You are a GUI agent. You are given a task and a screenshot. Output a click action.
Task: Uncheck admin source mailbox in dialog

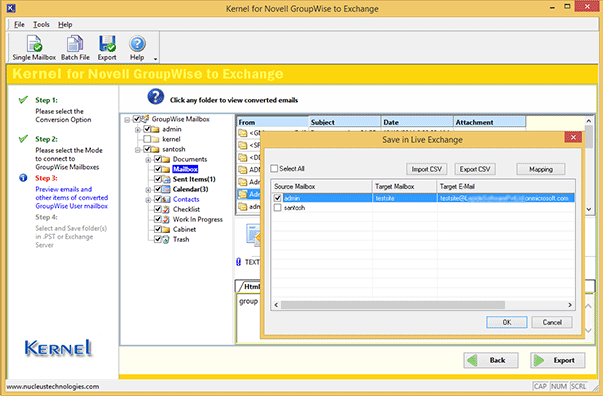tap(277, 198)
